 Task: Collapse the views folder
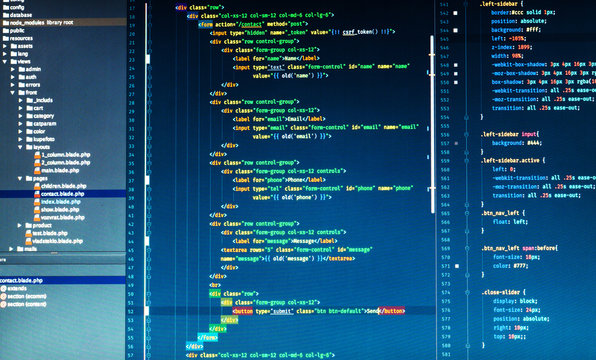click(x=5, y=62)
